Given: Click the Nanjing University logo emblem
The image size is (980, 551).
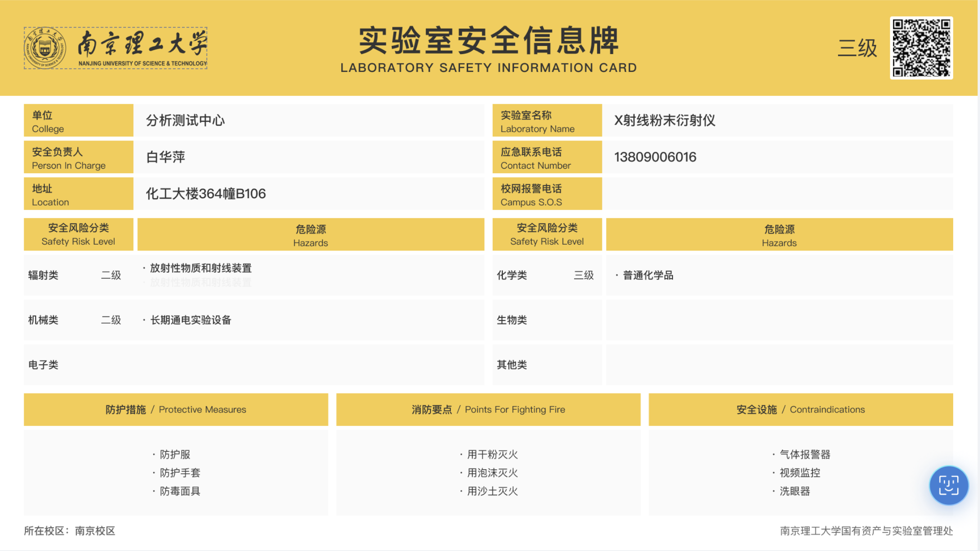Looking at the screenshot, I should click(x=45, y=48).
